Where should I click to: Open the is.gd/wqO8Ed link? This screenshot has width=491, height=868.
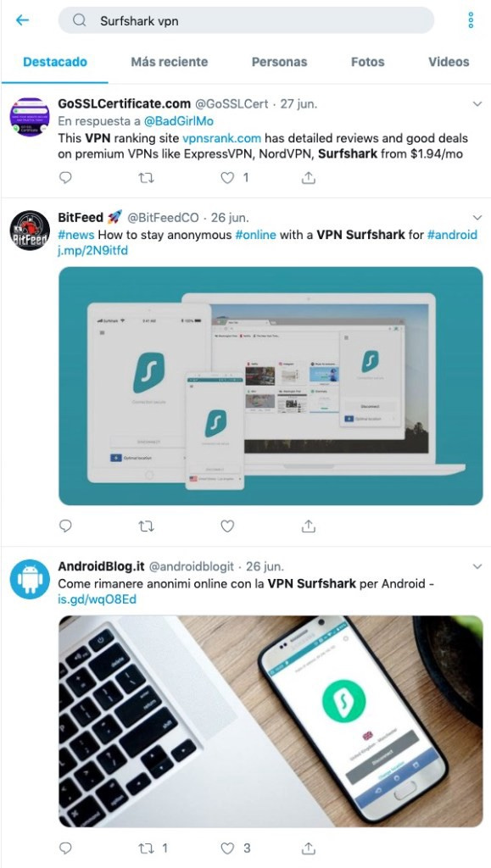click(x=97, y=599)
